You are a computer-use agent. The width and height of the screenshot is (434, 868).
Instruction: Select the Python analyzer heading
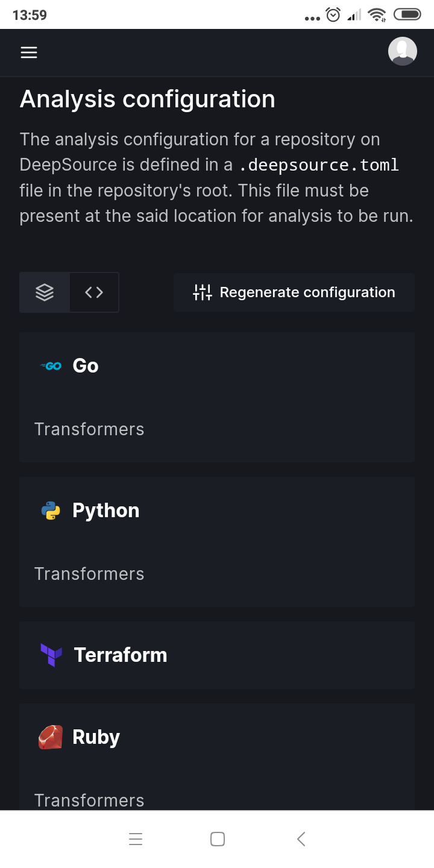point(106,511)
